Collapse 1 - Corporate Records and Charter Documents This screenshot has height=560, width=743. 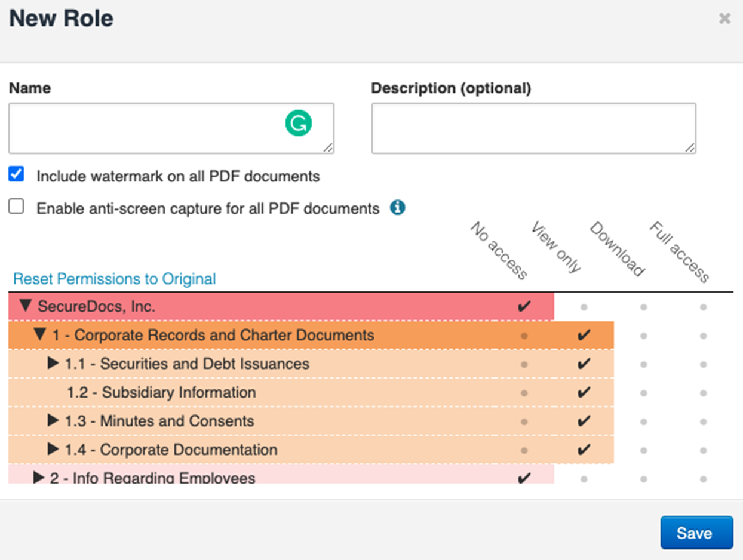point(40,335)
